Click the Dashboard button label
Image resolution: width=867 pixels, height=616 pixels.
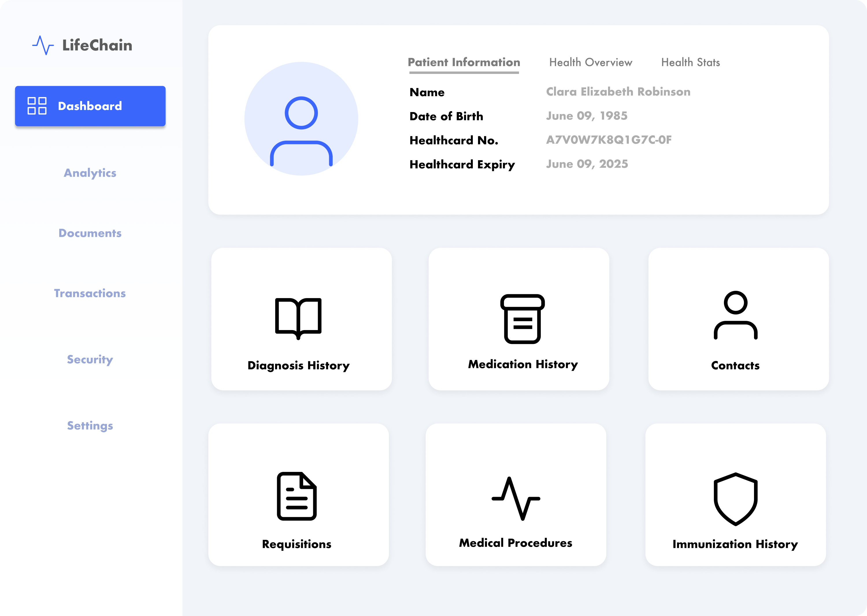90,106
